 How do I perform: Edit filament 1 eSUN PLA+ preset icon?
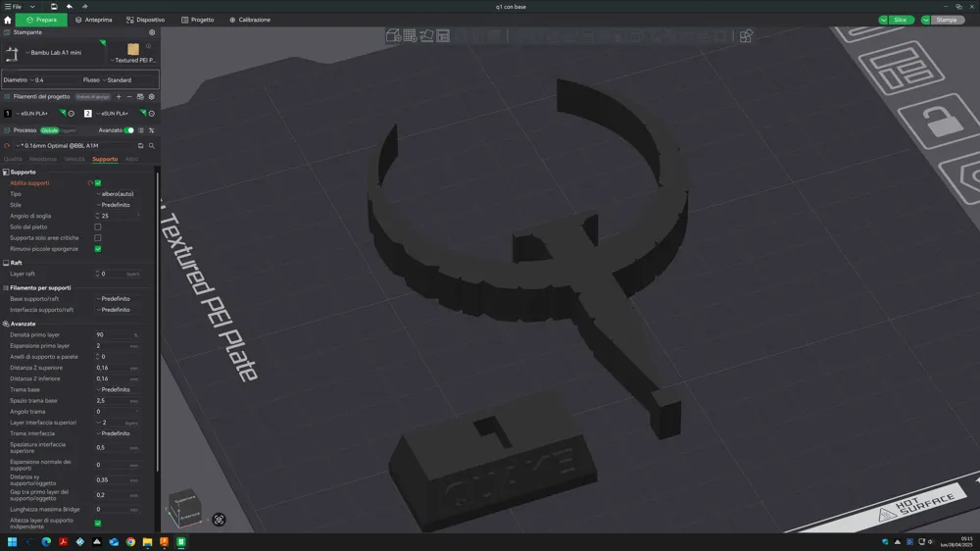click(72, 114)
